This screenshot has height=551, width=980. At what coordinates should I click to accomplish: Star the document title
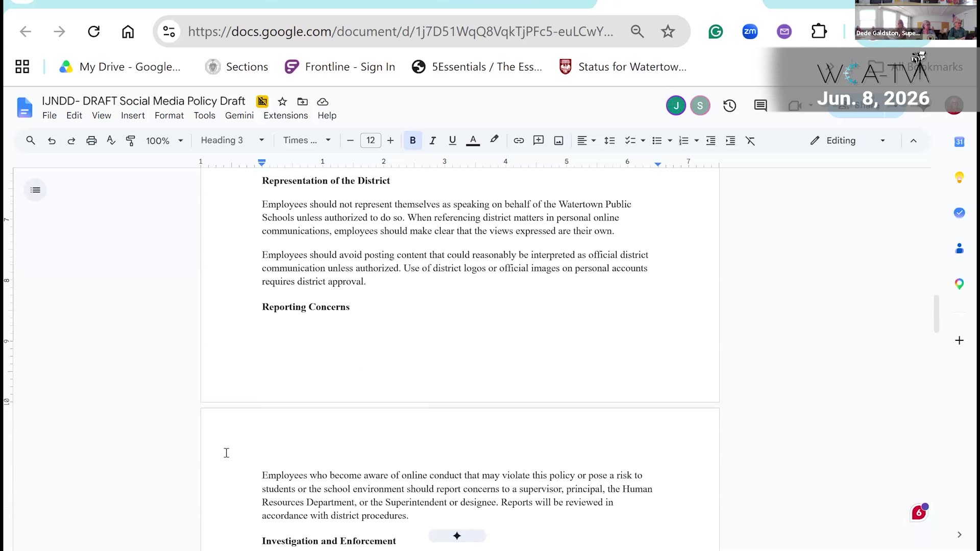[x=282, y=102]
